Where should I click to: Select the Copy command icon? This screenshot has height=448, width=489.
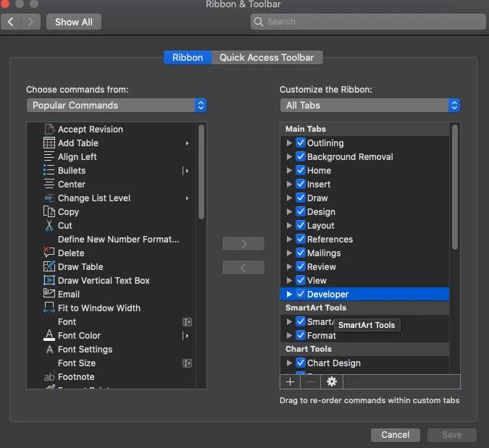click(49, 211)
